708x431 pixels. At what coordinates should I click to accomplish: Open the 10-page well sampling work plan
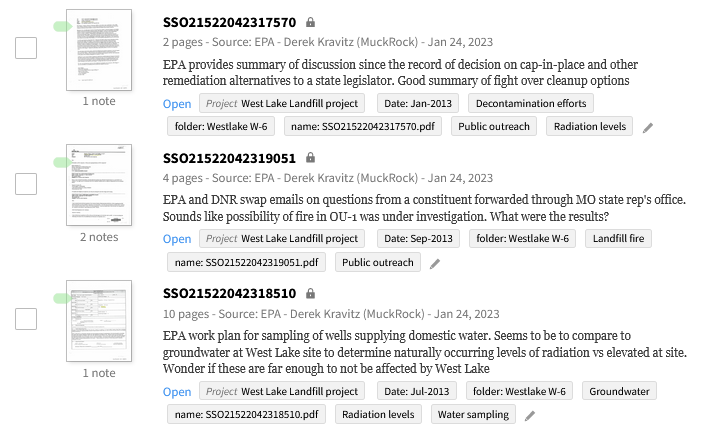point(177,392)
